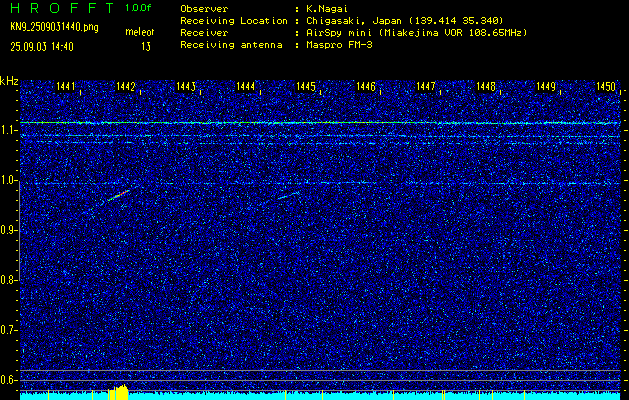Click the Observer field label
Screen dimensions: 629x400
point(204,8)
